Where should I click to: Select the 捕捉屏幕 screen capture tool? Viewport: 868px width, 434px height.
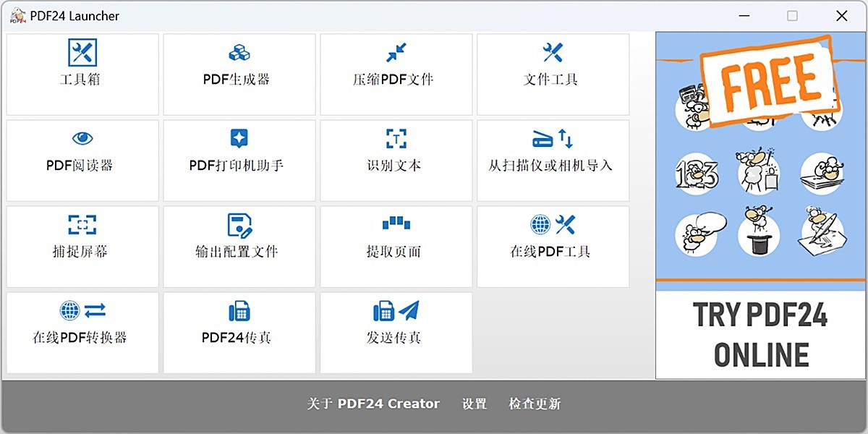82,246
